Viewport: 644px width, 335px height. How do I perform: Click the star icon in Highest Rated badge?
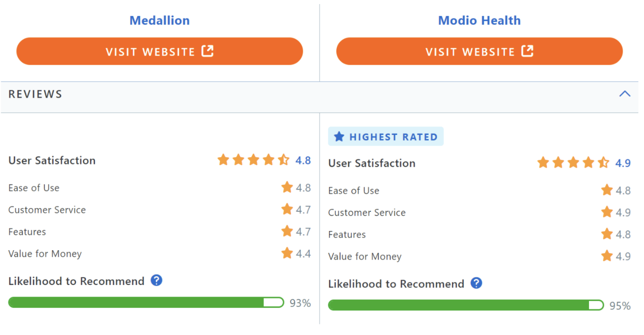point(339,137)
